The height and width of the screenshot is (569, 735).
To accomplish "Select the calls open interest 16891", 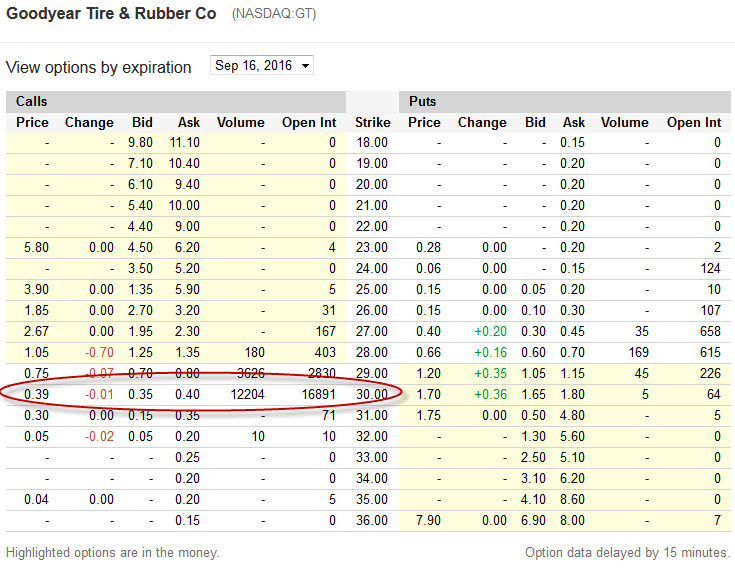I will [x=318, y=394].
